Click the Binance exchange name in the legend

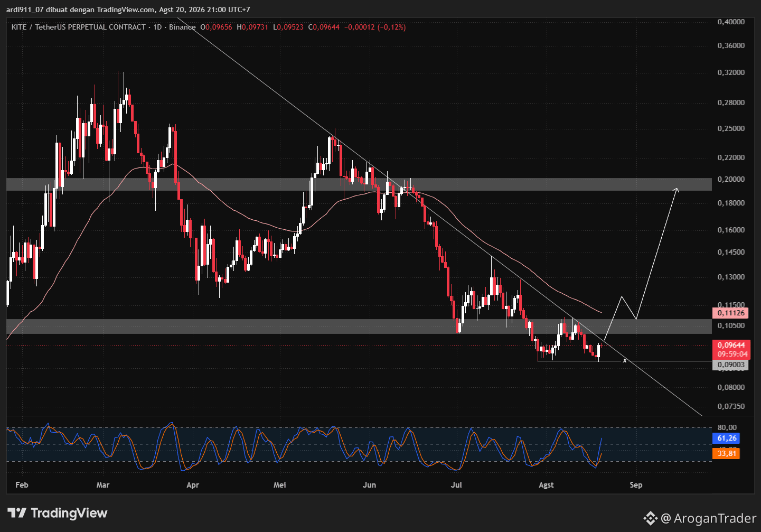(x=182, y=27)
